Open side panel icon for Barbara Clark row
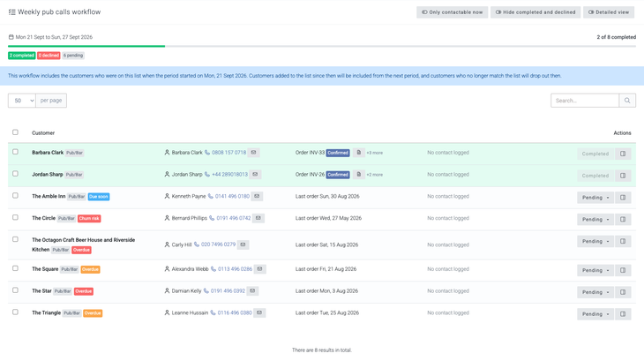This screenshot has width=644, height=361. 623,154
